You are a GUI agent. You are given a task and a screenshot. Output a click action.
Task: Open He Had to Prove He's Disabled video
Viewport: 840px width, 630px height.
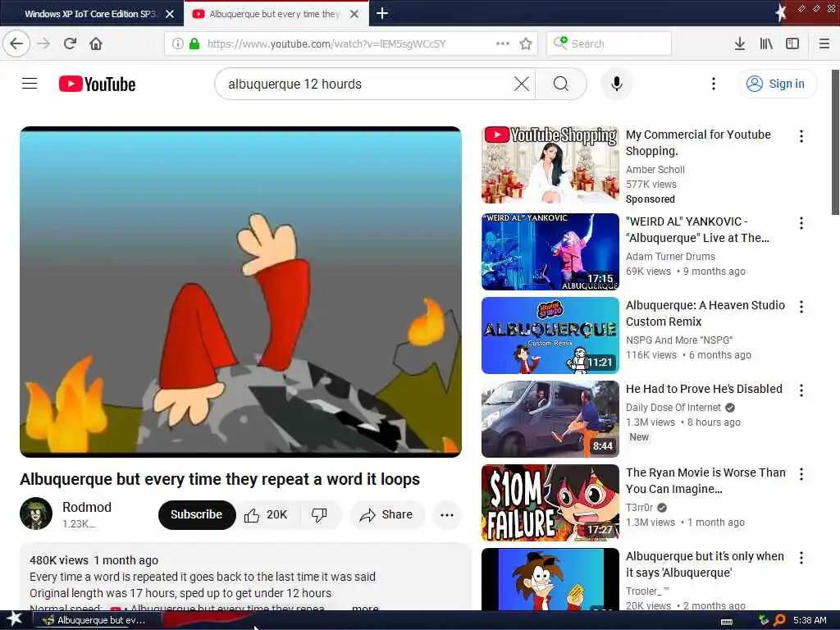[704, 388]
